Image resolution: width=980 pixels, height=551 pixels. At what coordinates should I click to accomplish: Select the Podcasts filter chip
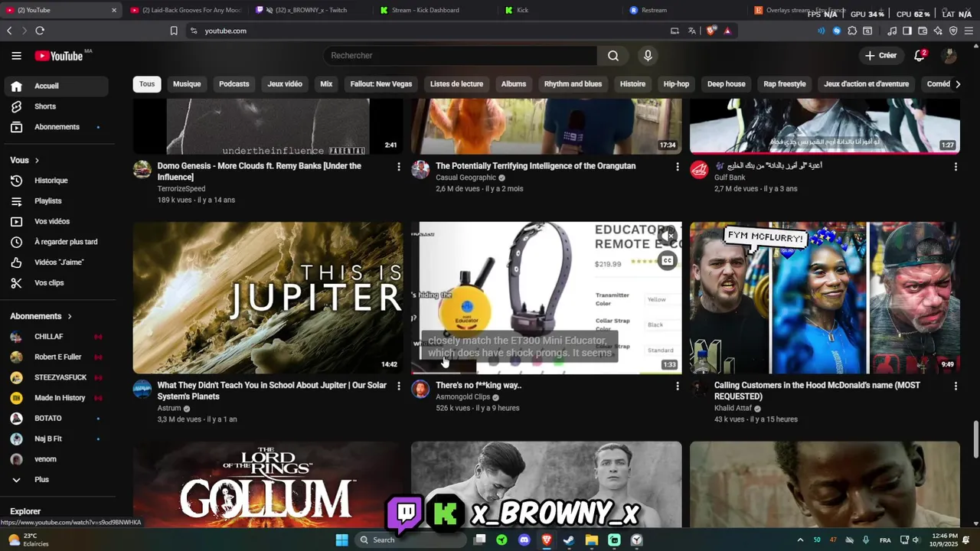click(234, 84)
